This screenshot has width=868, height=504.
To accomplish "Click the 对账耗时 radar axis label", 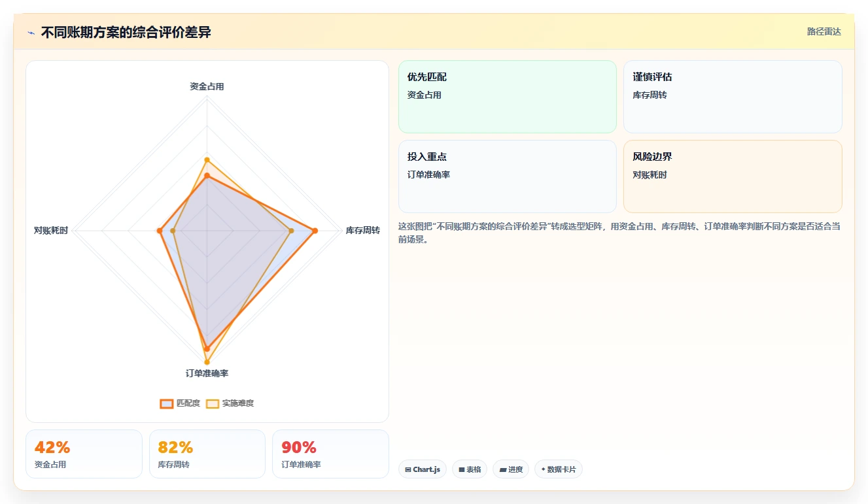I will click(51, 230).
